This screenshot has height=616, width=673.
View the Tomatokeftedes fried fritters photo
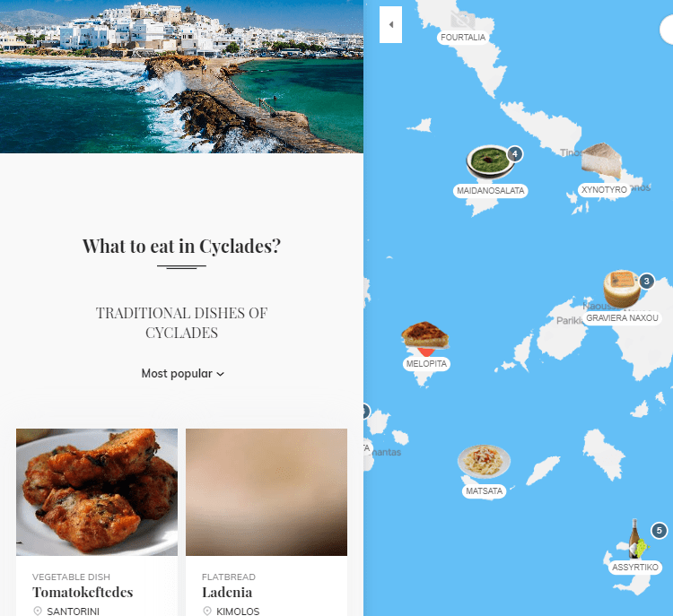pos(97,492)
